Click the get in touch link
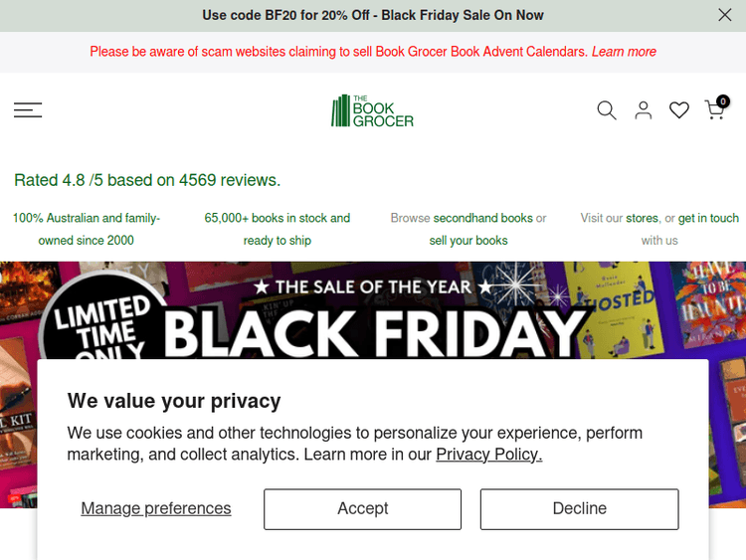Screen dimensions: 746x560 click(708, 218)
